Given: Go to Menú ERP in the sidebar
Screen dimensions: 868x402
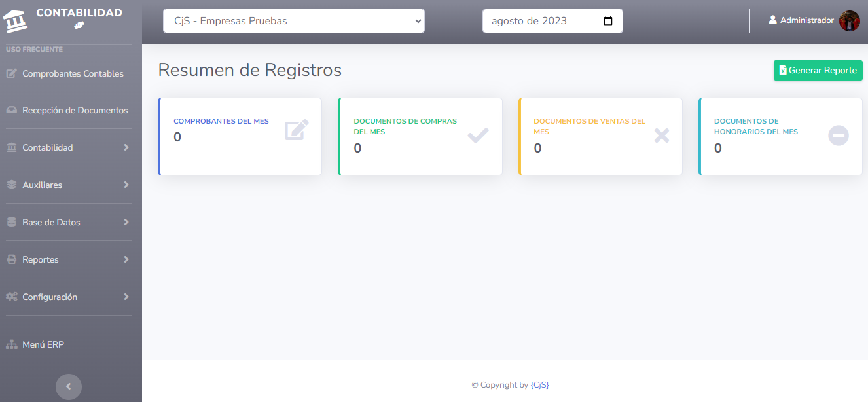Looking at the screenshot, I should (x=43, y=345).
